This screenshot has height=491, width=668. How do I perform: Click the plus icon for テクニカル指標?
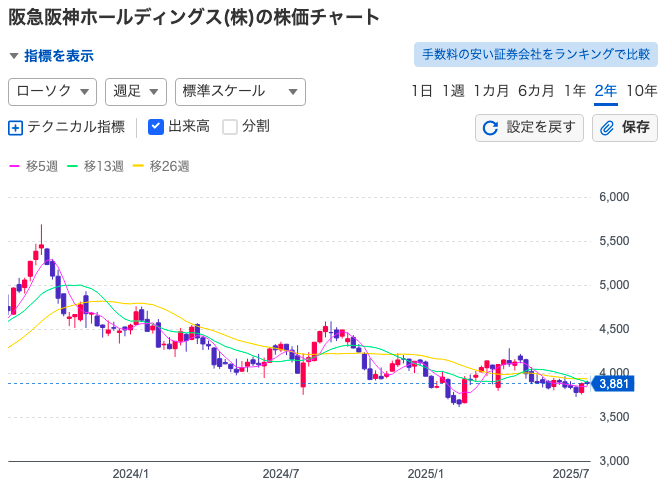coord(15,128)
